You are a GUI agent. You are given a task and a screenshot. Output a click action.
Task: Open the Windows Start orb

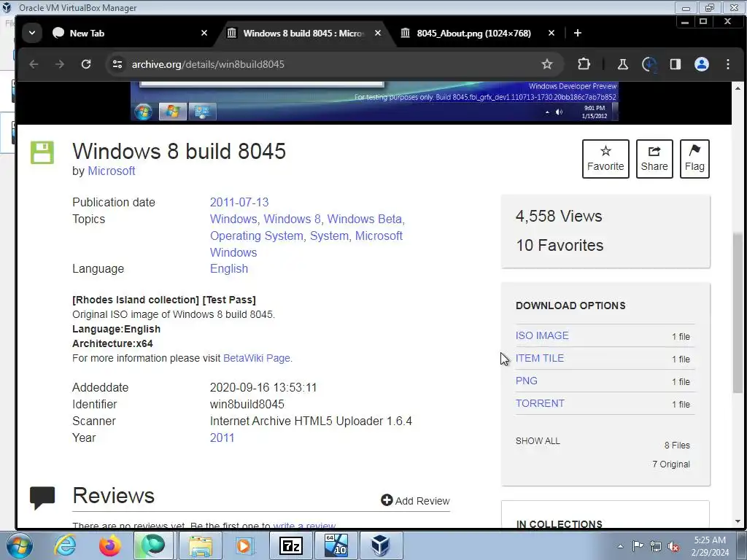[20, 545]
